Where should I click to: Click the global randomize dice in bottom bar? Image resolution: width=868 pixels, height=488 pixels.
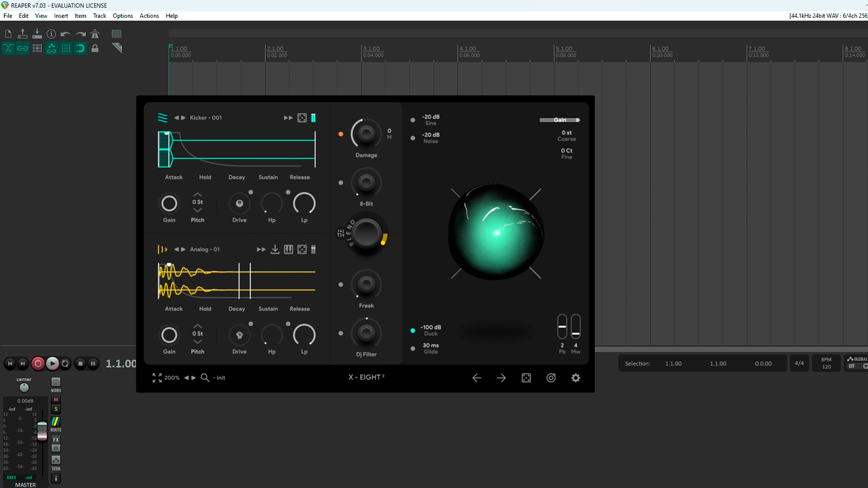pos(526,377)
